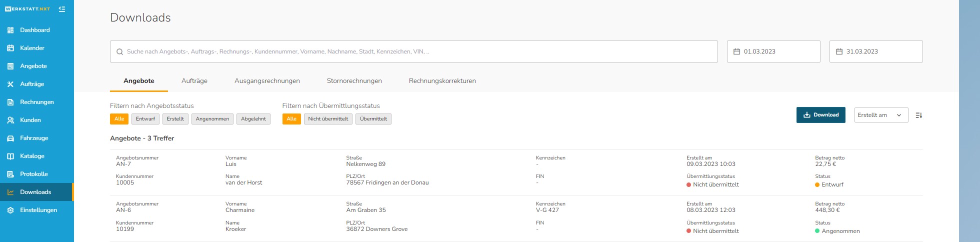Click the search magnifier icon
This screenshot has height=242, width=980.
click(119, 51)
